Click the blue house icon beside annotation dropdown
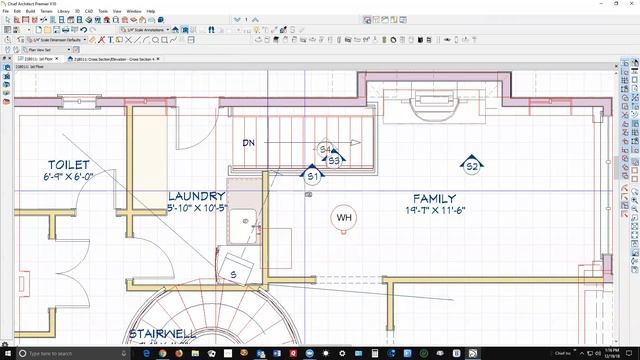The image size is (640, 360). coord(175,30)
